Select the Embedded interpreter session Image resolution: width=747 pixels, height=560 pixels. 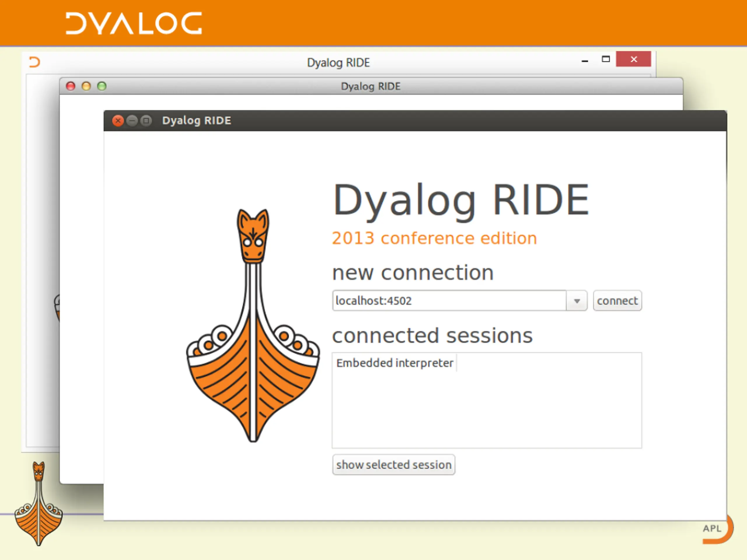(395, 363)
